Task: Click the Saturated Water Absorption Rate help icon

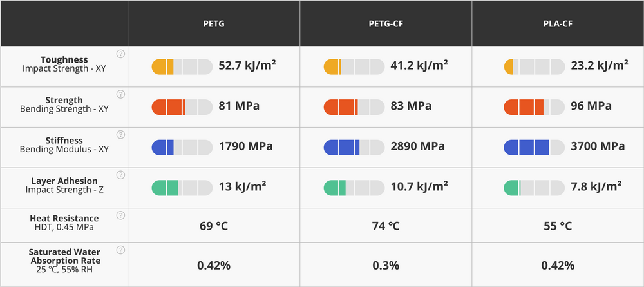Action: (x=120, y=250)
